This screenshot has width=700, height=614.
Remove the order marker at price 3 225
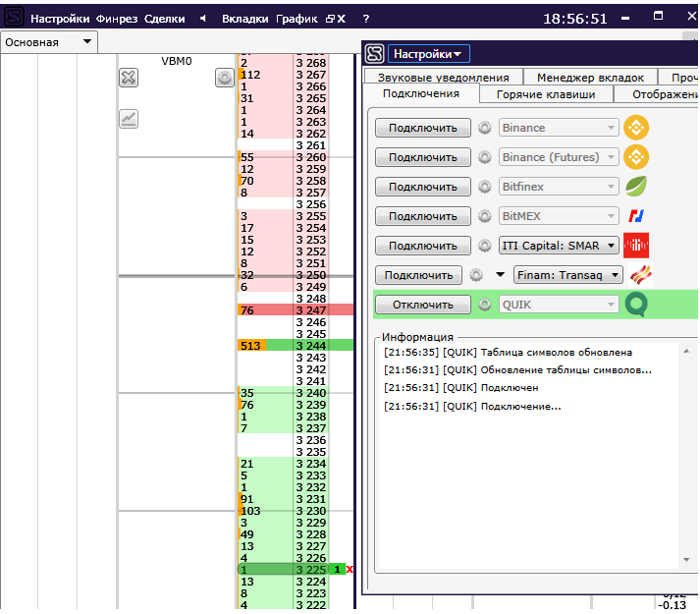click(350, 570)
